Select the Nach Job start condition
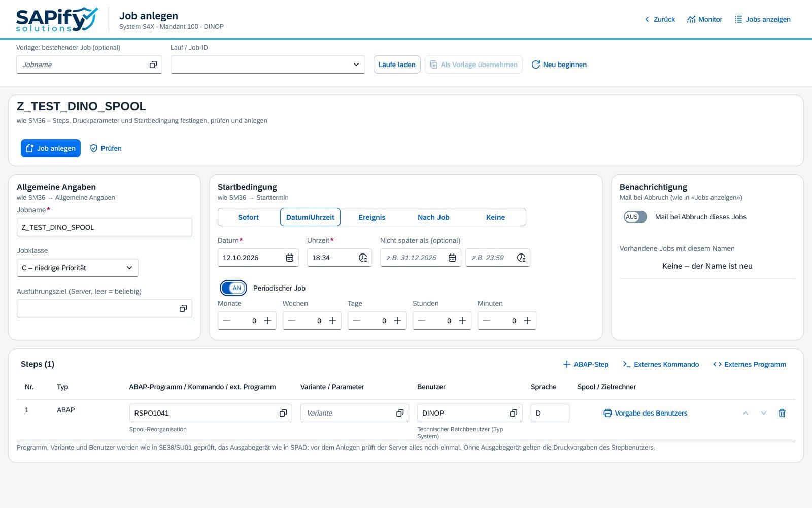Image resolution: width=812 pixels, height=508 pixels. [433, 217]
